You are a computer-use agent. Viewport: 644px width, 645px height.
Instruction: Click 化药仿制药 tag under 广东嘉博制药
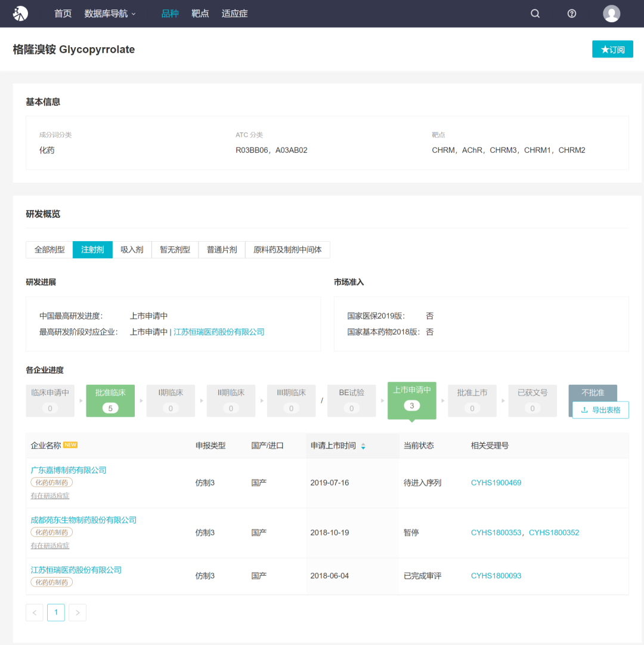click(52, 483)
